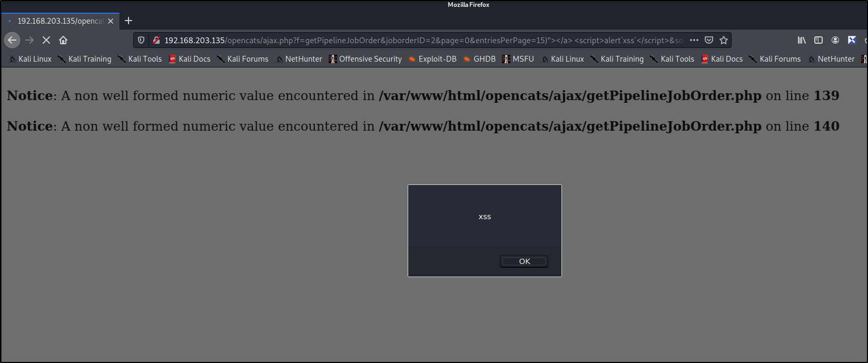Screen dimensions: 868x363
Task: Open page actions three-dots menu in the address bar
Action: point(694,40)
